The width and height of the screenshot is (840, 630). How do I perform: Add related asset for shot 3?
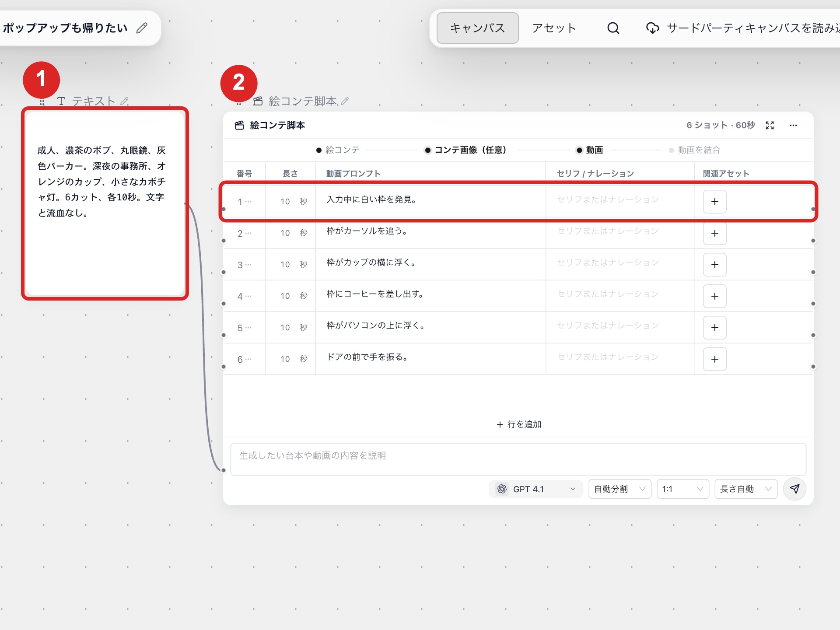(714, 265)
